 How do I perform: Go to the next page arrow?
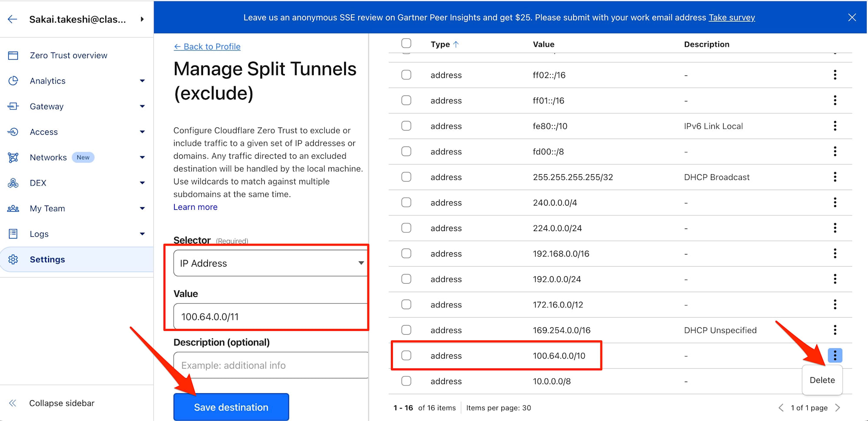[x=838, y=408]
